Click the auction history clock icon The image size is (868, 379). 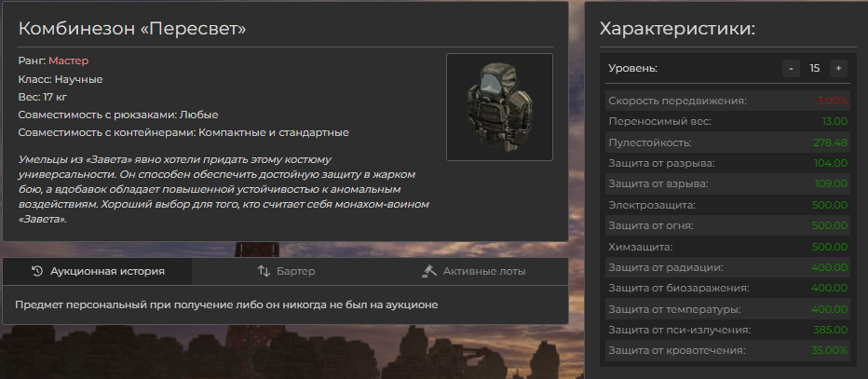point(37,271)
